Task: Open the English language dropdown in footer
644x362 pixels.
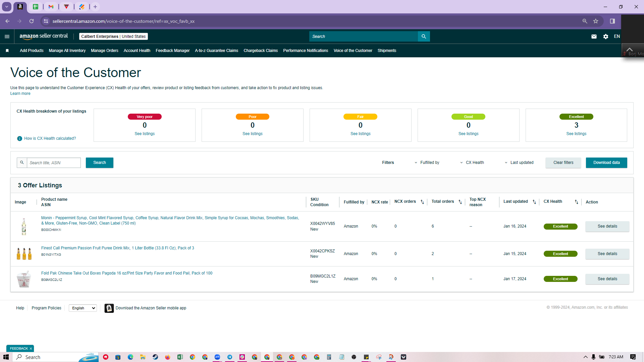Action: click(x=83, y=308)
